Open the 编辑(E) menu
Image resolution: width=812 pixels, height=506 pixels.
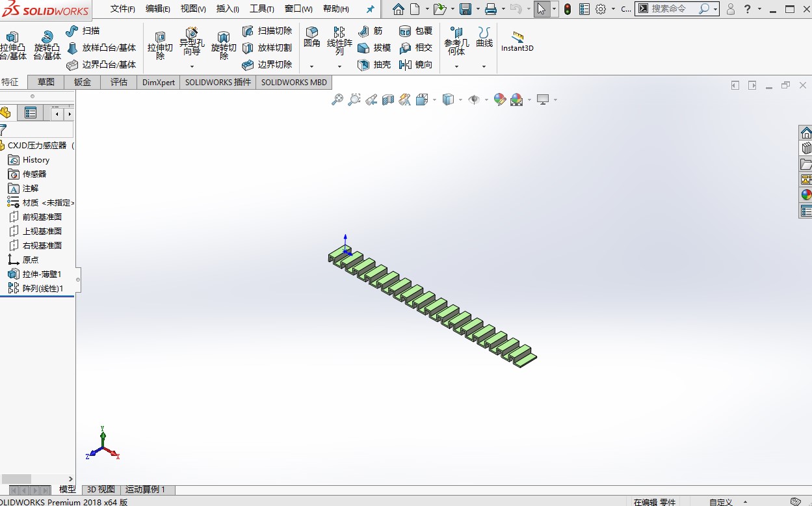[x=158, y=9]
